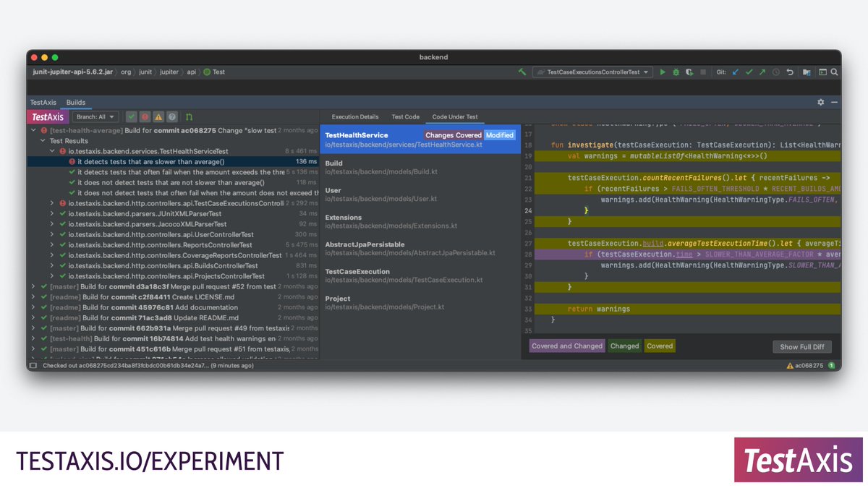This screenshot has width=868, height=488.
Task: Select the Build model file entry
Action: click(420, 168)
